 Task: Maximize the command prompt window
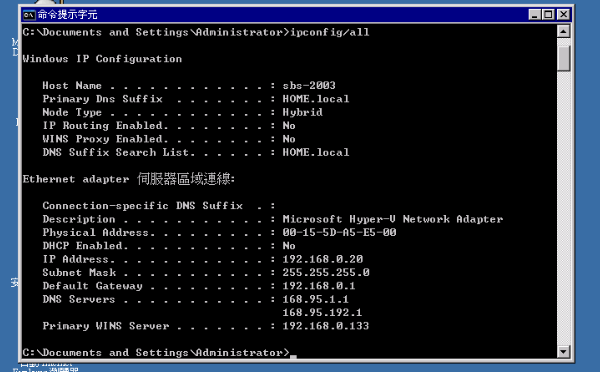(x=548, y=15)
